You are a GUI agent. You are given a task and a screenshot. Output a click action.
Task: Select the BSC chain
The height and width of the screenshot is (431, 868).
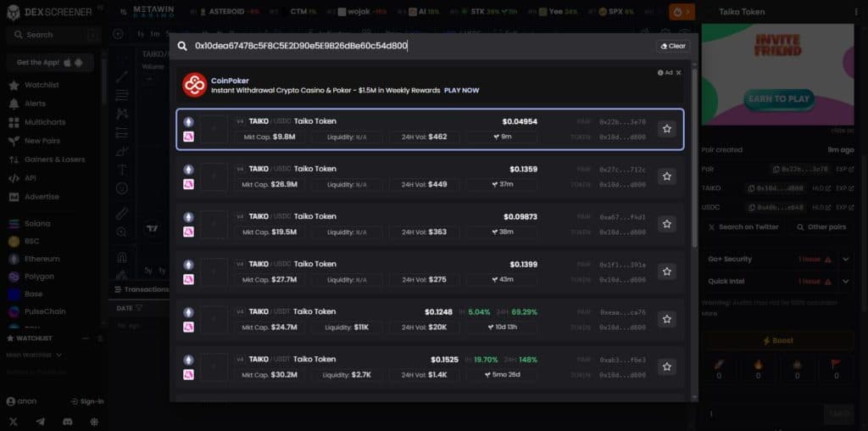pyautogui.click(x=31, y=242)
